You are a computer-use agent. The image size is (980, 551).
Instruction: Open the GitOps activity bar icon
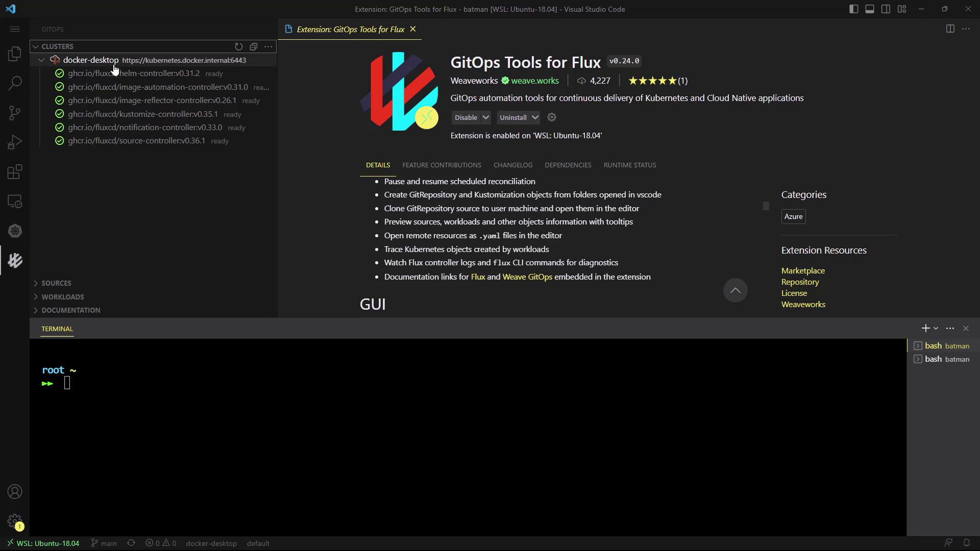click(15, 261)
